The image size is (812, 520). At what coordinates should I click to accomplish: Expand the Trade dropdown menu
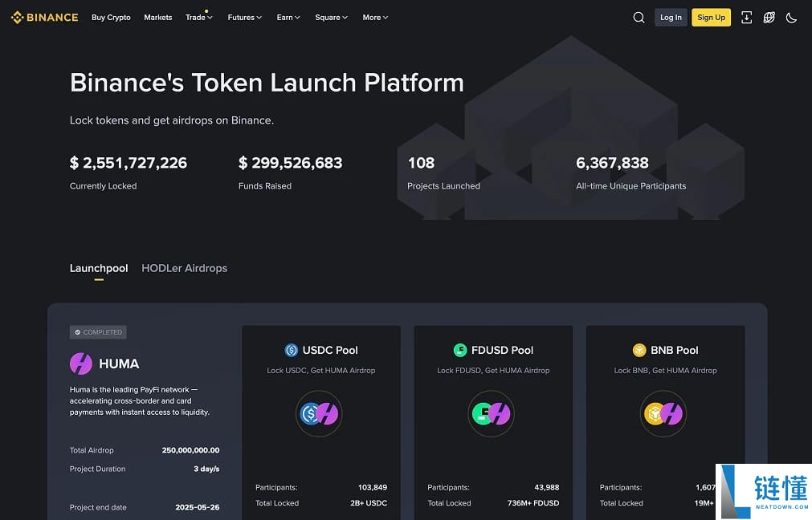198,18
